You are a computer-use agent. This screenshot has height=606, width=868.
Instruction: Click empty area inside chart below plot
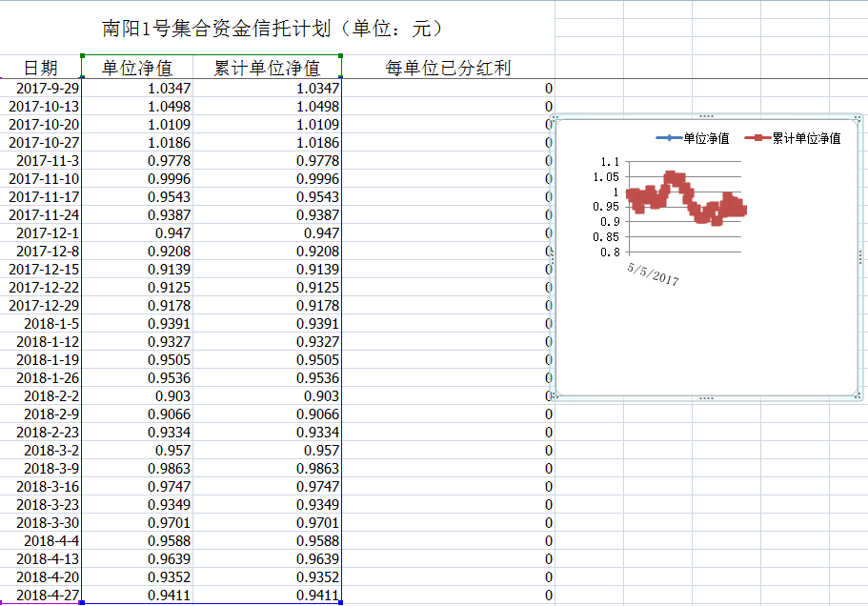(705, 343)
